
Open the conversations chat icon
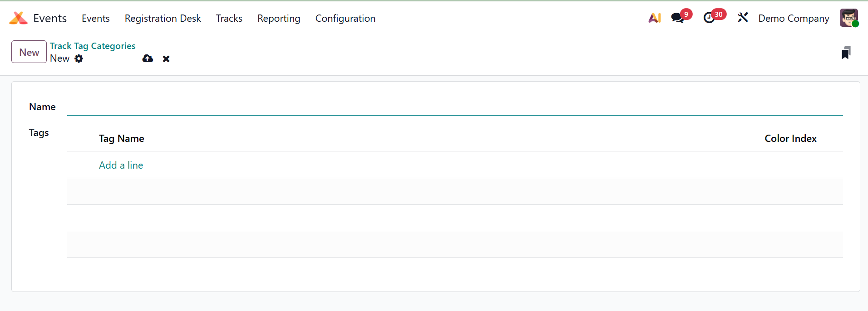678,18
